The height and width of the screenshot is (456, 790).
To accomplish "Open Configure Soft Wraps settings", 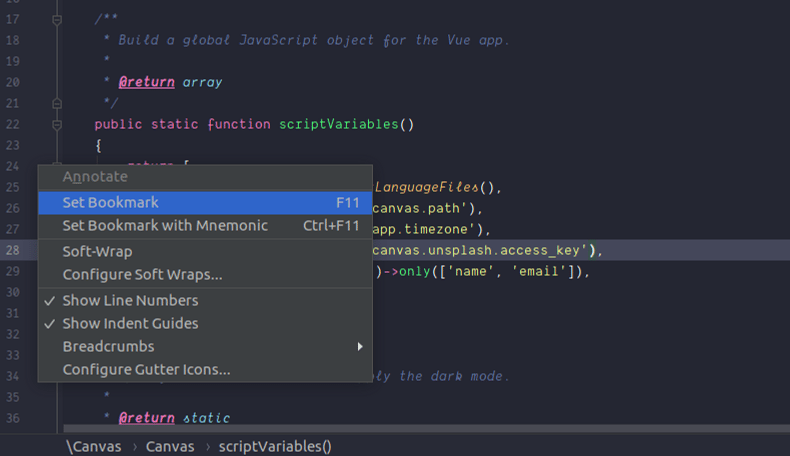I will [142, 274].
